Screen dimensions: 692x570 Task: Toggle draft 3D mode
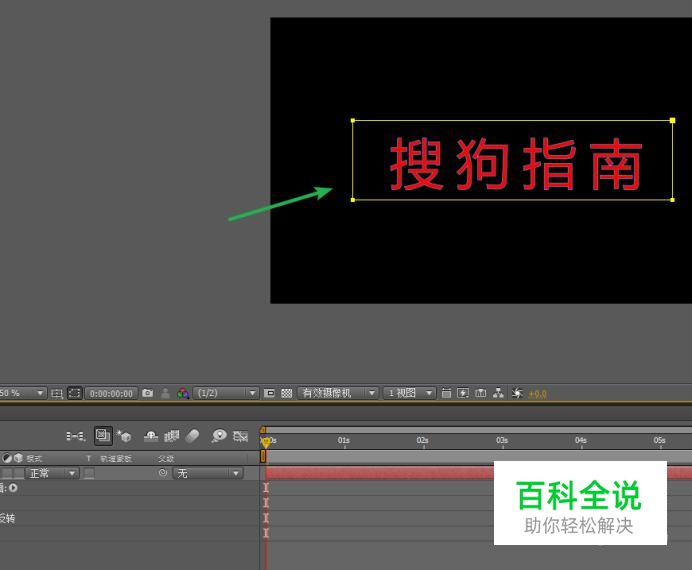pyautogui.click(x=124, y=436)
